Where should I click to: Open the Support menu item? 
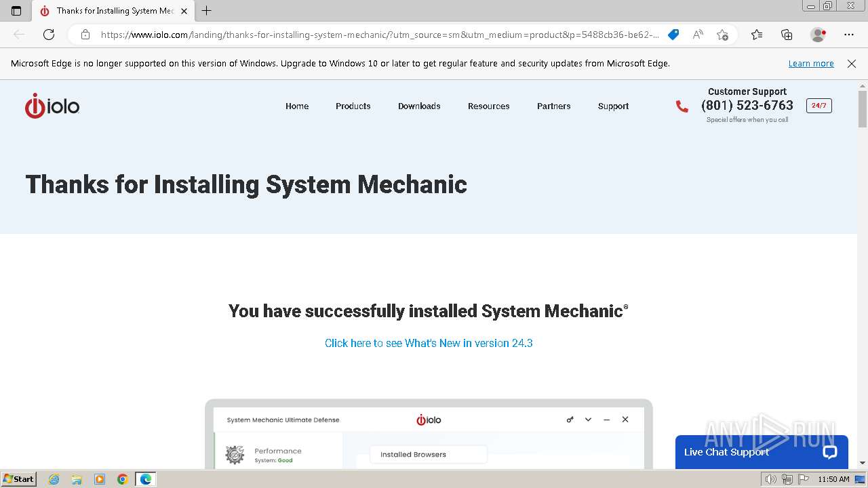(x=613, y=106)
